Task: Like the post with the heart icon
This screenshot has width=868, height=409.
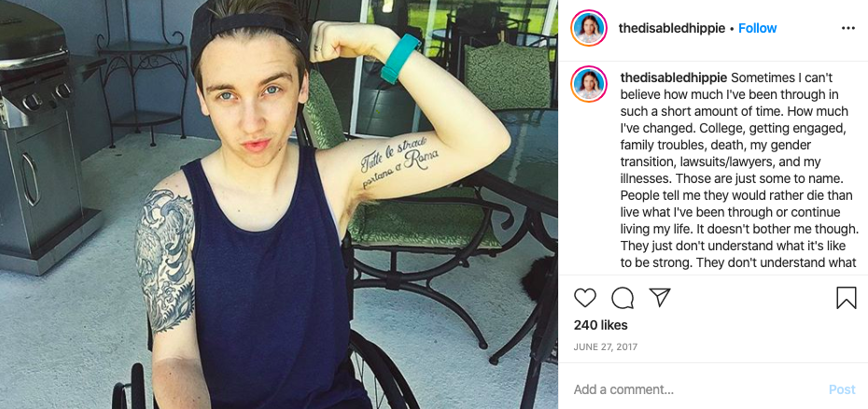Action: point(584,298)
